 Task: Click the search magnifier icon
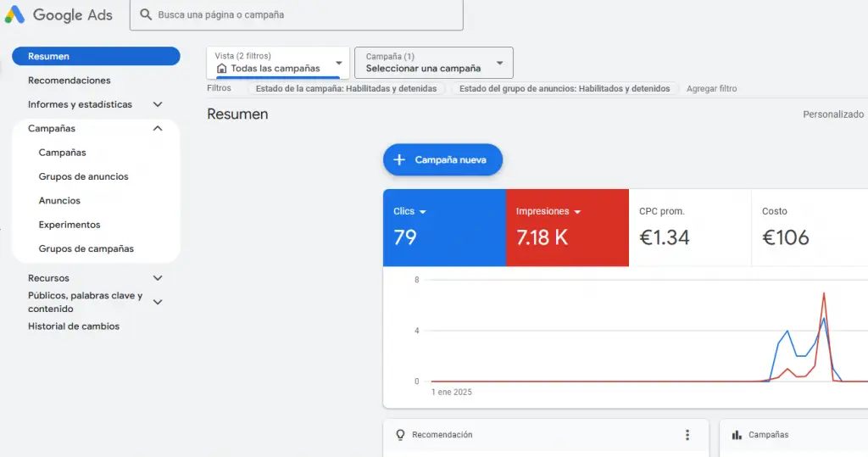(146, 14)
